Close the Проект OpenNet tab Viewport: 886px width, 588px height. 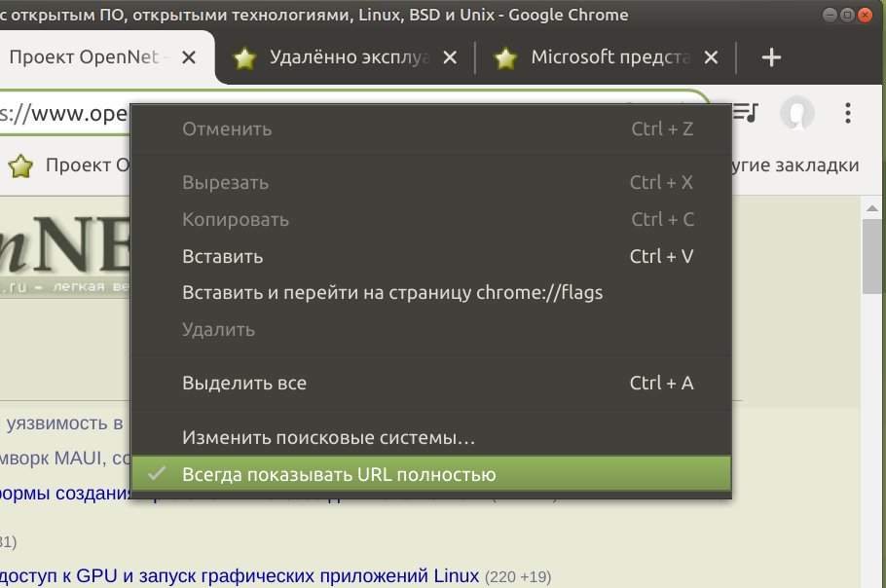pyautogui.click(x=189, y=58)
